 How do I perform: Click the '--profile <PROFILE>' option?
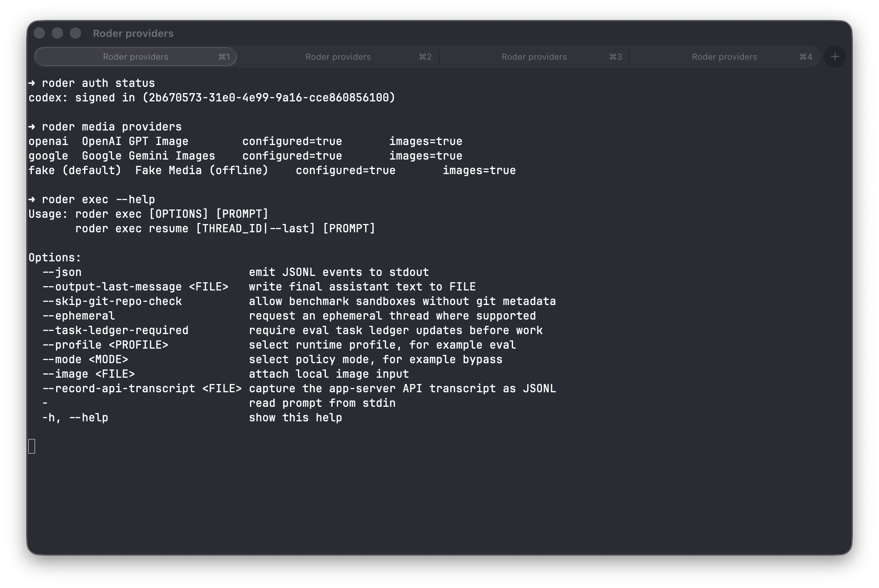point(105,345)
